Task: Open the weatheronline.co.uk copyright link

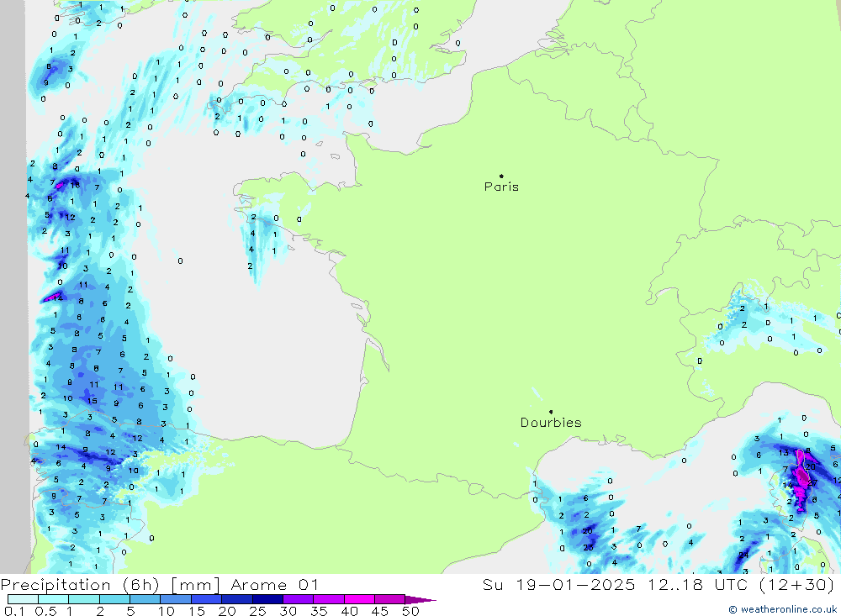Action: click(x=783, y=609)
